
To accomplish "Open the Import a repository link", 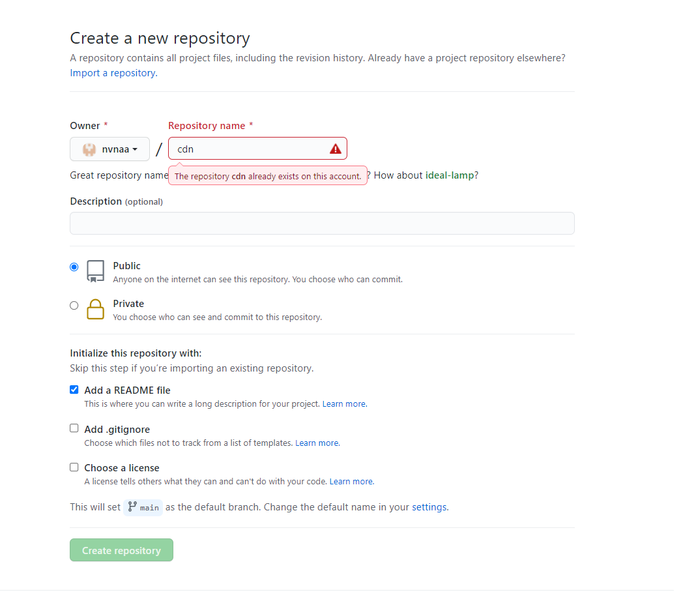I will coord(113,73).
